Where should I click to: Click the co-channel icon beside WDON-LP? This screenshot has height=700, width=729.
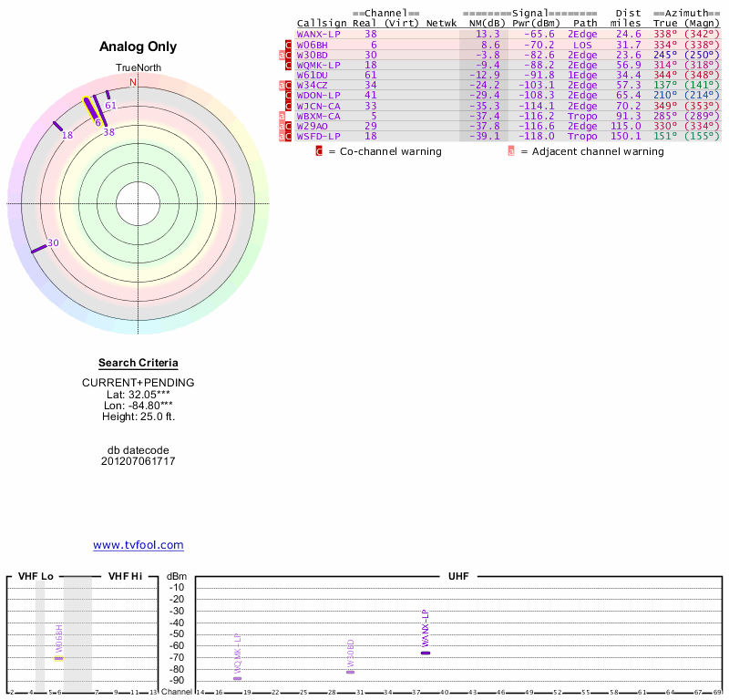tap(288, 96)
